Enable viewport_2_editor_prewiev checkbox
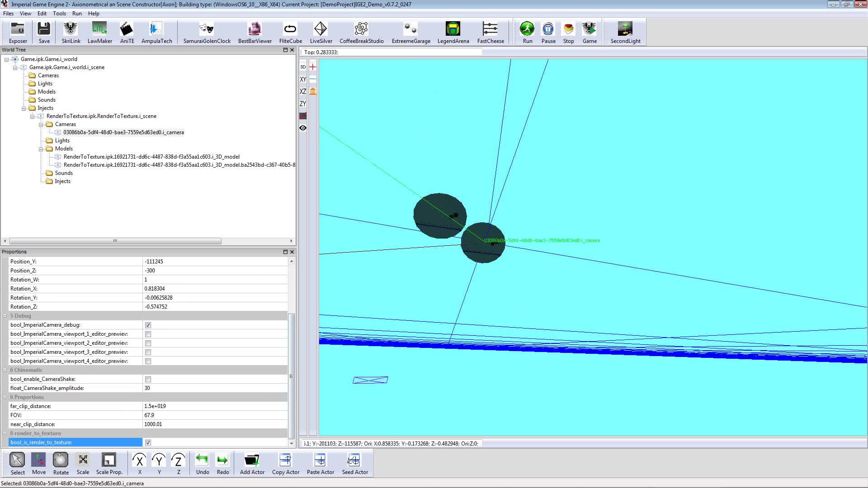The image size is (868, 488). point(148,343)
